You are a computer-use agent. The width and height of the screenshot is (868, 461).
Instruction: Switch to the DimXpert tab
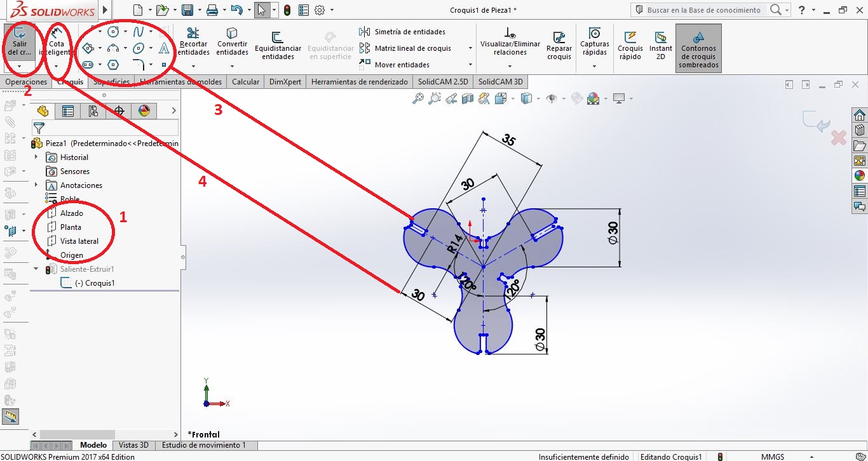[285, 82]
